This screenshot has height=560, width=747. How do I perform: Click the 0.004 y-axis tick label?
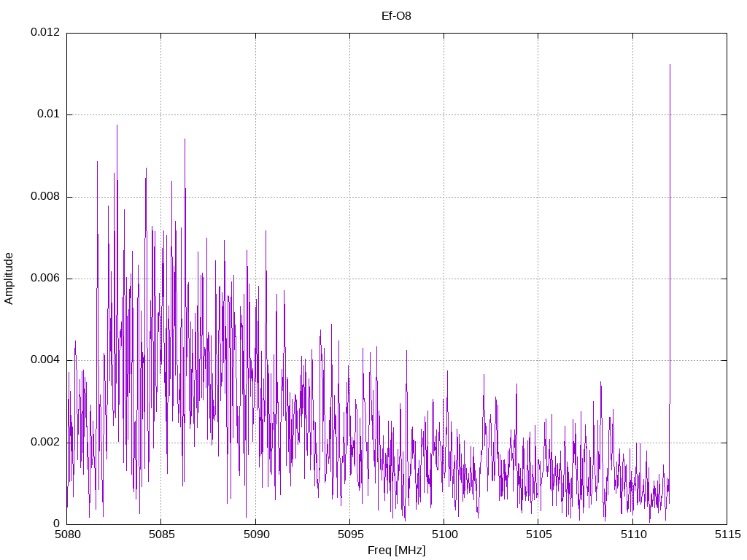pyautogui.click(x=45, y=360)
